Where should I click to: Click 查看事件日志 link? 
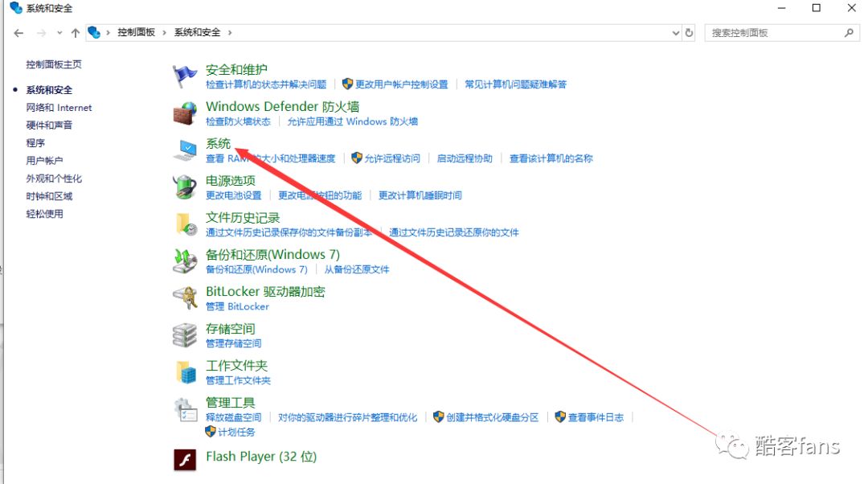(x=596, y=417)
